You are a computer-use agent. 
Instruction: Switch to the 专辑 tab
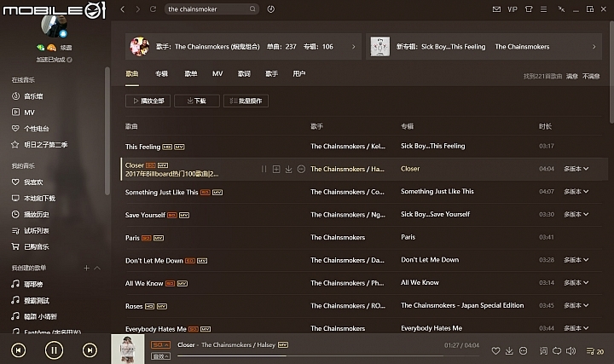pyautogui.click(x=161, y=73)
